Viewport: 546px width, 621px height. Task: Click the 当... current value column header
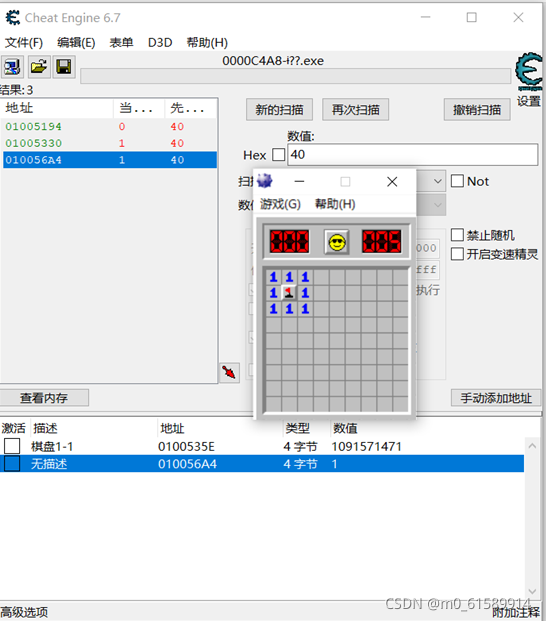(139, 108)
